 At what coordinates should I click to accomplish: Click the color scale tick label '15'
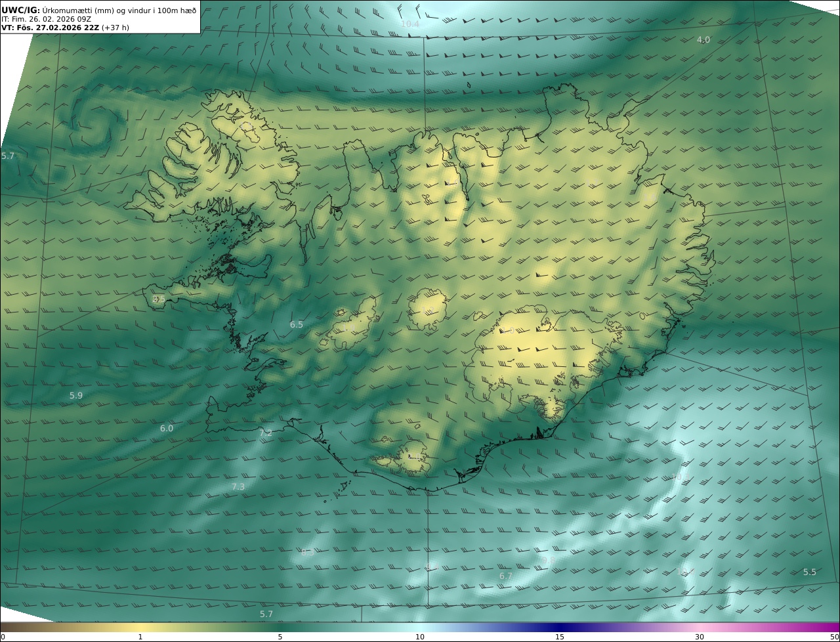tap(560, 637)
